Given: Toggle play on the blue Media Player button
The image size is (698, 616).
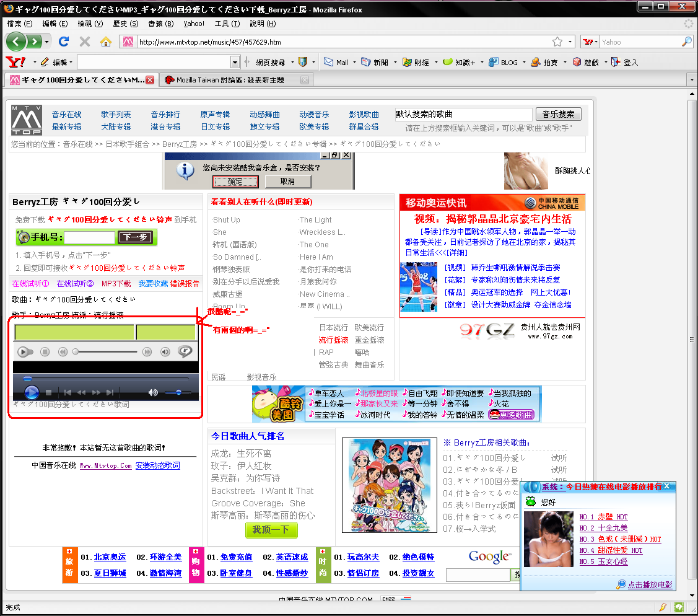Looking at the screenshot, I should (31, 392).
